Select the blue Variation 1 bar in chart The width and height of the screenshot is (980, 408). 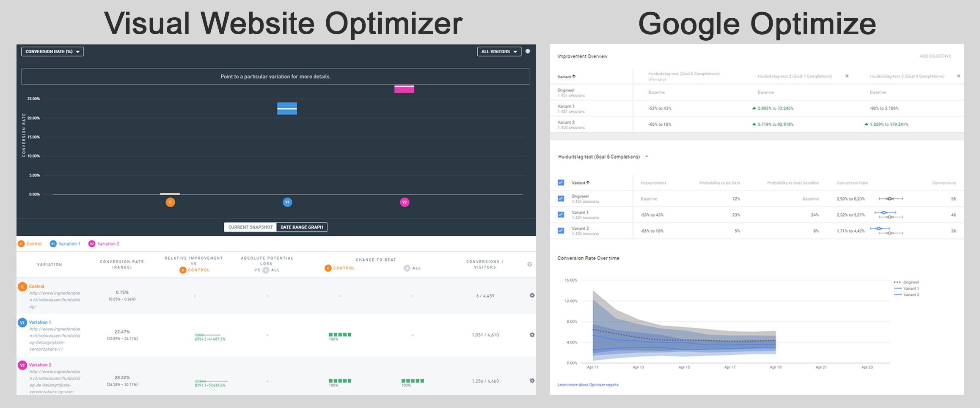click(x=287, y=108)
